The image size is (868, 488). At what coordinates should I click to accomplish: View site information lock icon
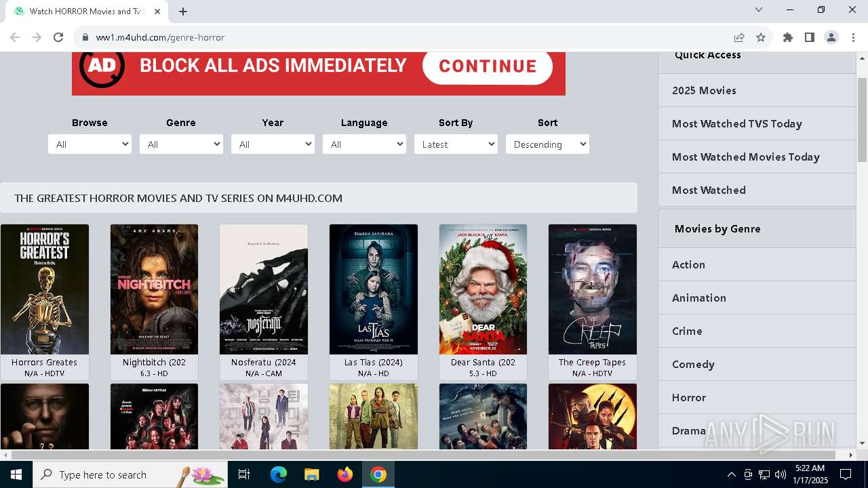[85, 37]
